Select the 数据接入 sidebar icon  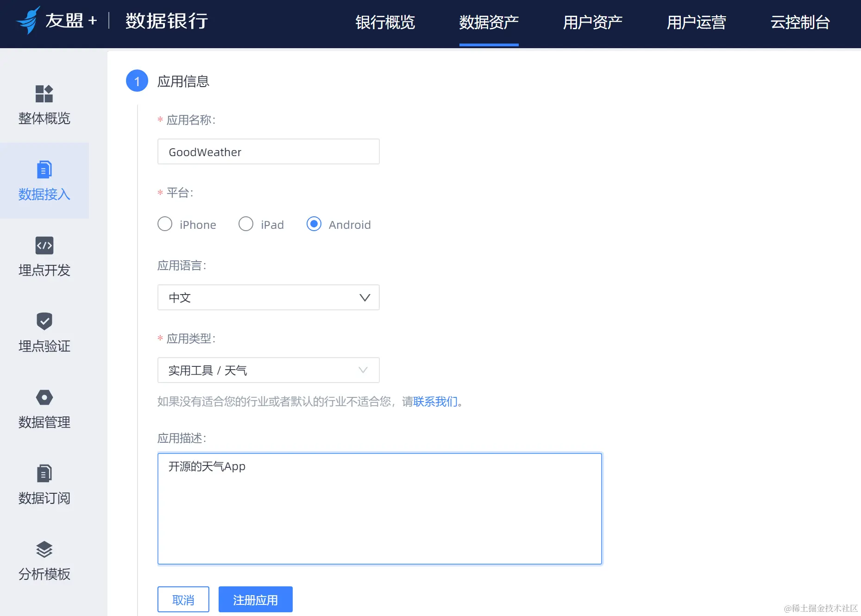pyautogui.click(x=44, y=181)
